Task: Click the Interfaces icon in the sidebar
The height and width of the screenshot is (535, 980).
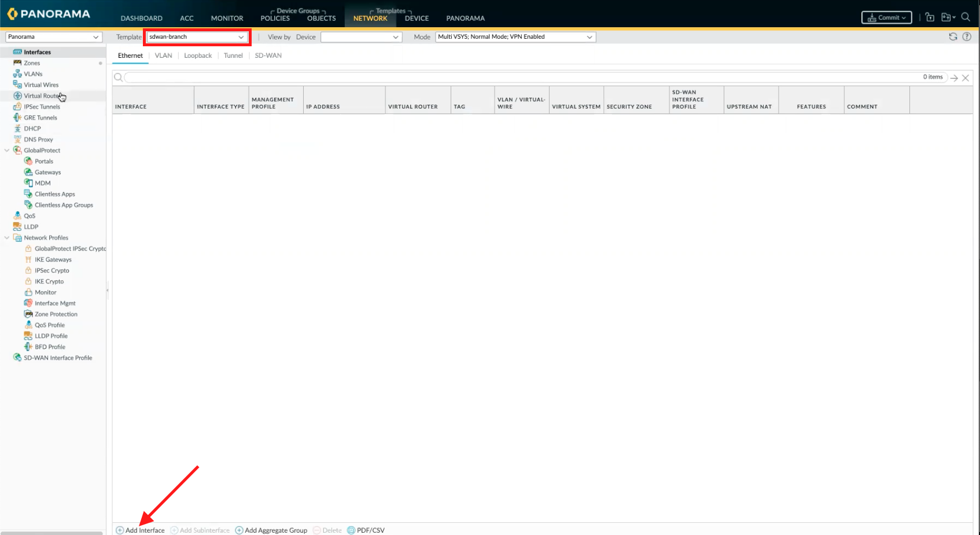Action: (x=17, y=52)
